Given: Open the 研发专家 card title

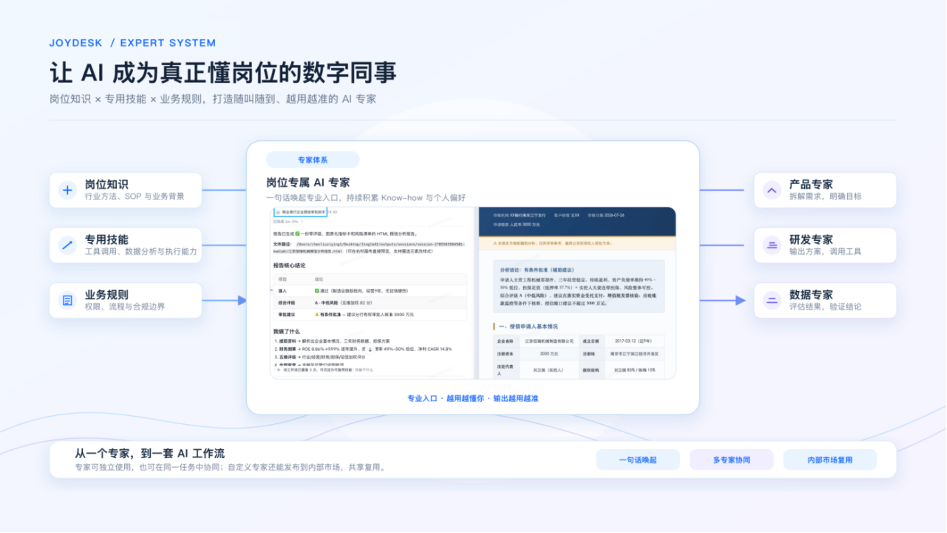Looking at the screenshot, I should coord(811,239).
